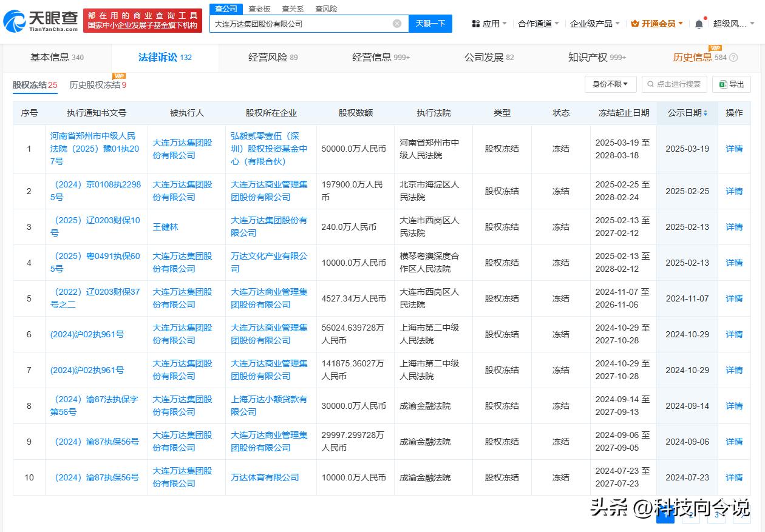Viewport: 765px width, 532px height.
Task: Click 北京市海淀区人民法院 court cell
Action: (x=429, y=191)
